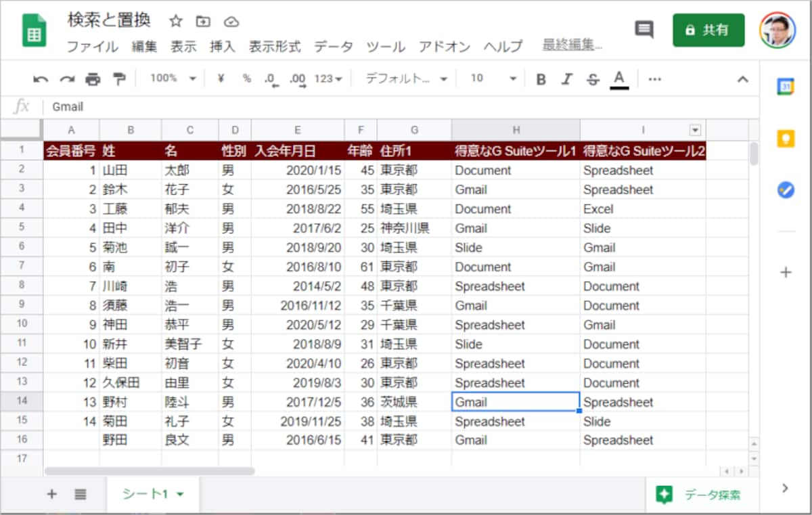
Task: Open the comment history
Action: pos(644,30)
